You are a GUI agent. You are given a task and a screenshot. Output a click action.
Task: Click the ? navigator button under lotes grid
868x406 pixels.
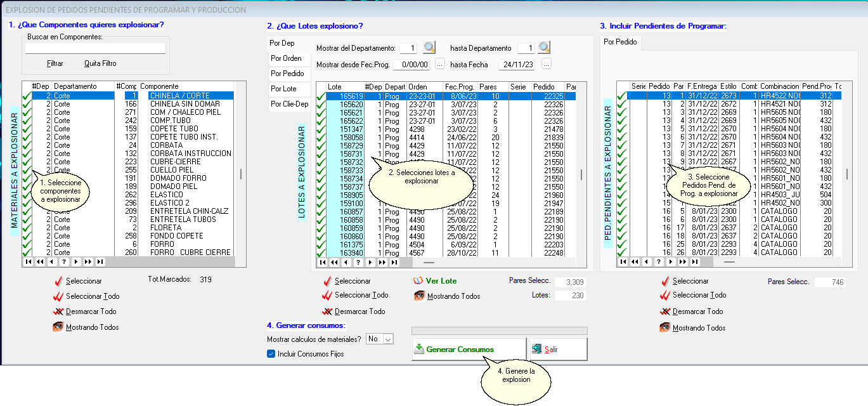(358, 262)
